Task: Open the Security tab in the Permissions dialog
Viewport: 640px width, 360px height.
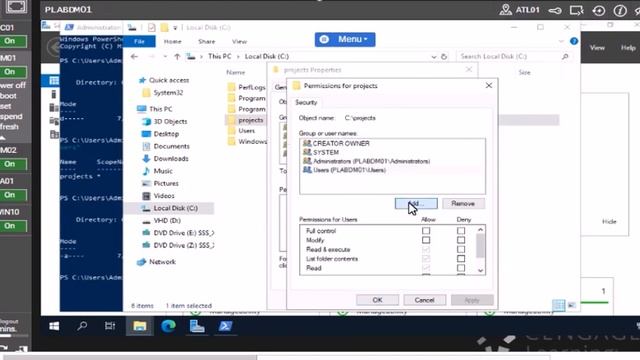Action: click(306, 102)
